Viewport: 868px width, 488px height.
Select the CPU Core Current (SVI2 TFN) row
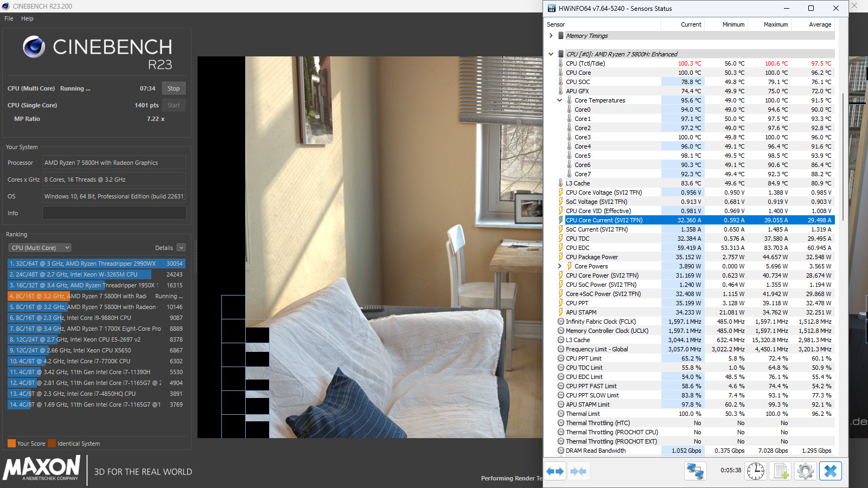(x=696, y=220)
